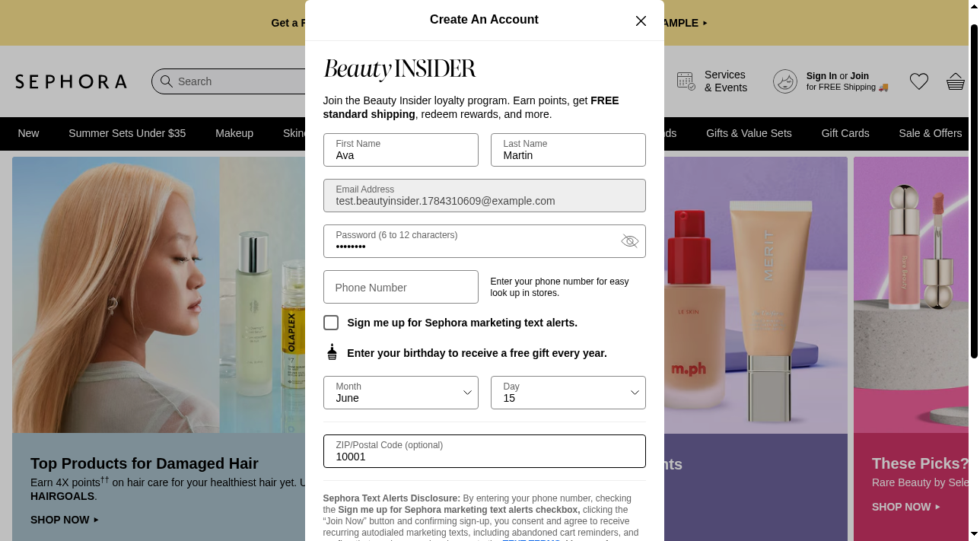Expand the Month dropdown showing June
The image size is (980, 541).
[x=401, y=393]
